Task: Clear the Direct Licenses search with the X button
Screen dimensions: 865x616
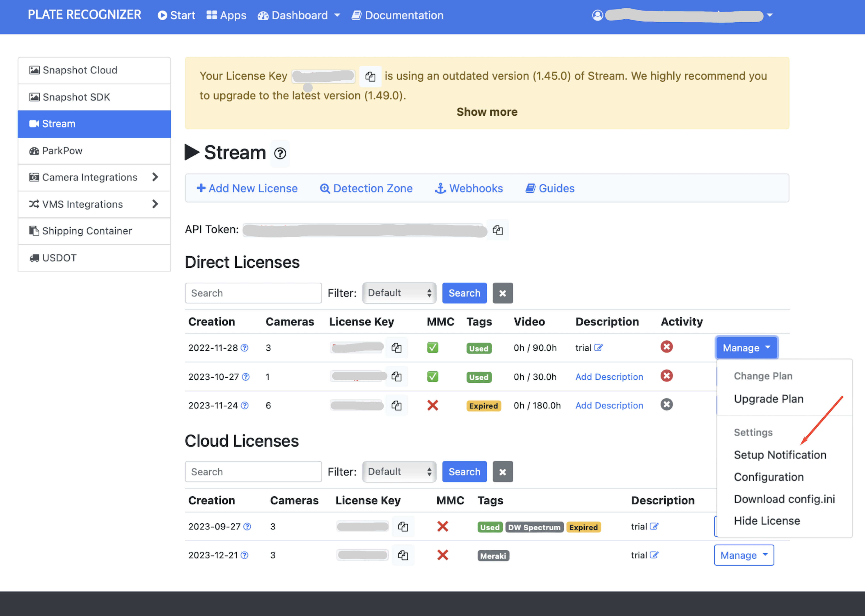Action: (502, 293)
